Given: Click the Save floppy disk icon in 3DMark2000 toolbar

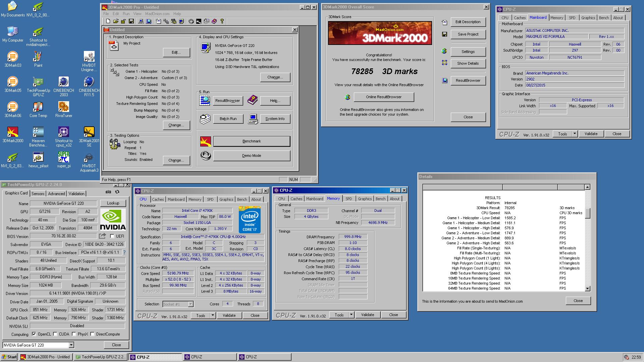Looking at the screenshot, I should point(131,21).
